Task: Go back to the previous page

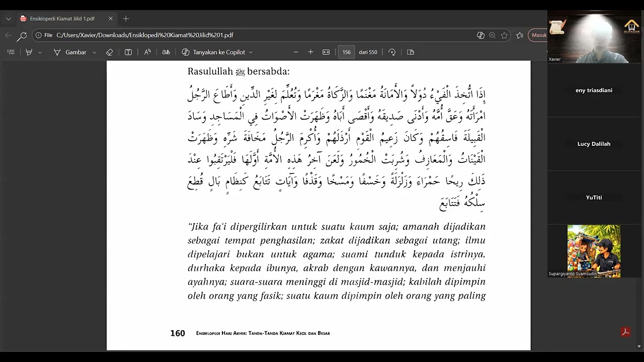Action: pyautogui.click(x=8, y=35)
